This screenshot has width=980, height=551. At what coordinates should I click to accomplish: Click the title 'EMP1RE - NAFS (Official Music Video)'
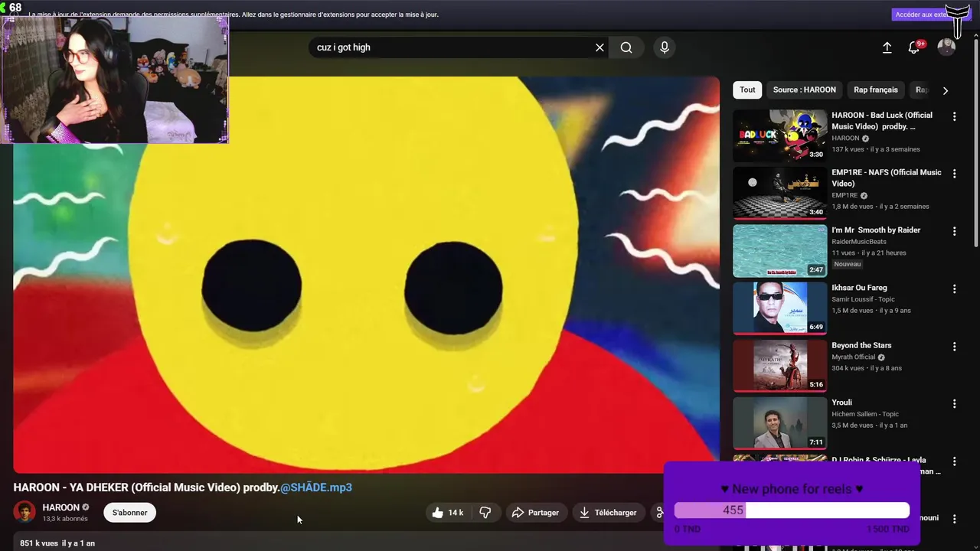pyautogui.click(x=887, y=178)
